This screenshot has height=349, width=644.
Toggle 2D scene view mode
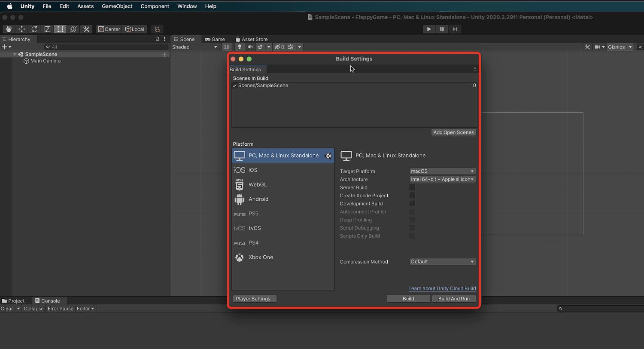pyautogui.click(x=226, y=47)
